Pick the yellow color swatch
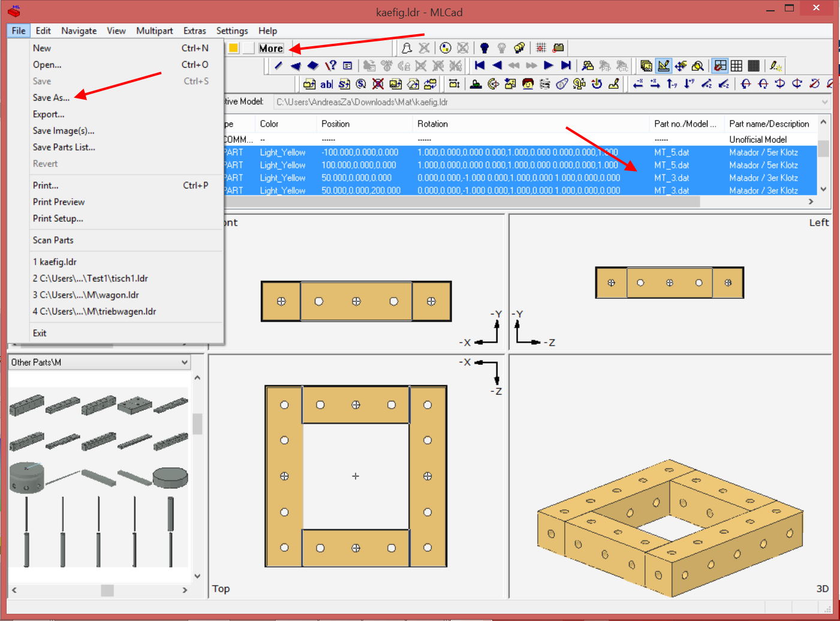 click(x=233, y=48)
